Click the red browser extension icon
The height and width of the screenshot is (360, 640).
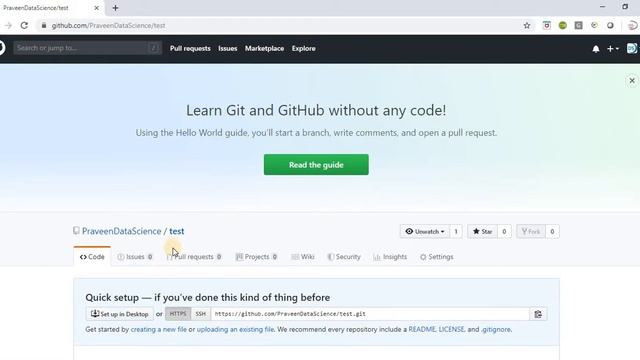tap(547, 25)
